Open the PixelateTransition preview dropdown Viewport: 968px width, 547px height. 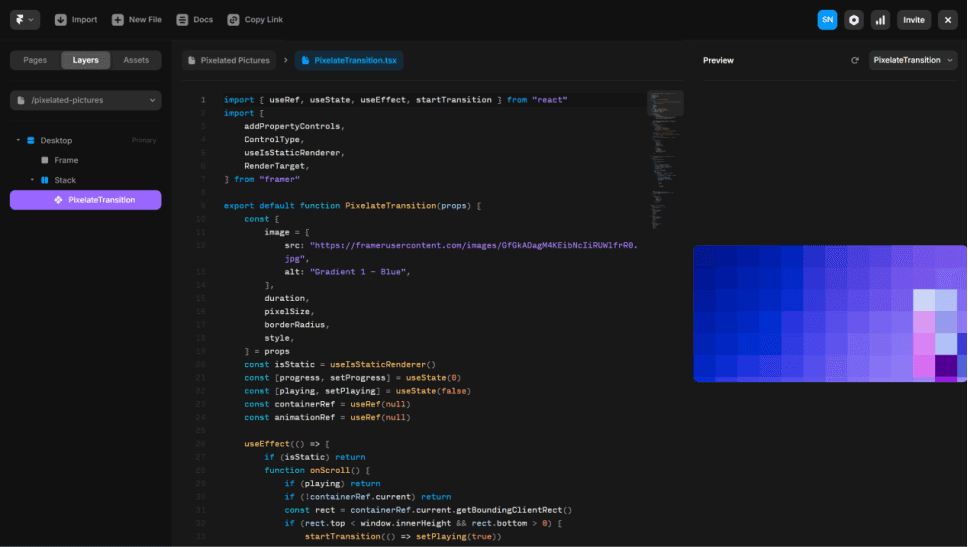point(913,60)
